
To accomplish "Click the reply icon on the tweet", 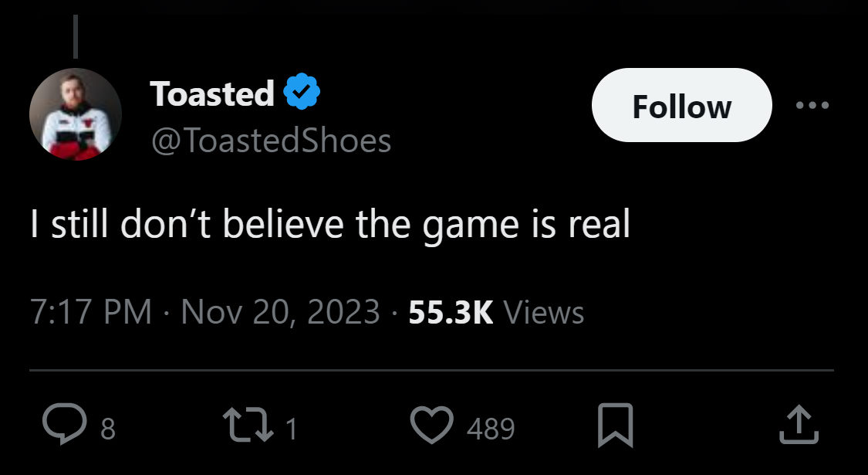I will [66, 423].
